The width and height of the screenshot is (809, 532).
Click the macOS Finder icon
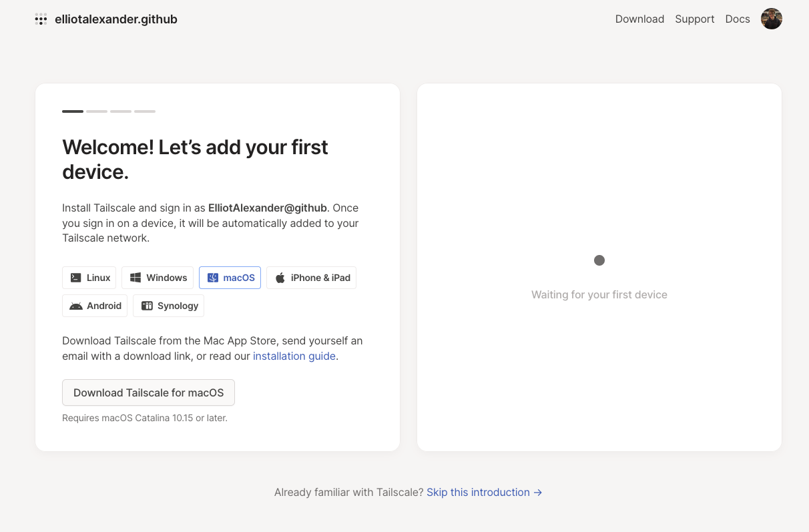click(213, 278)
